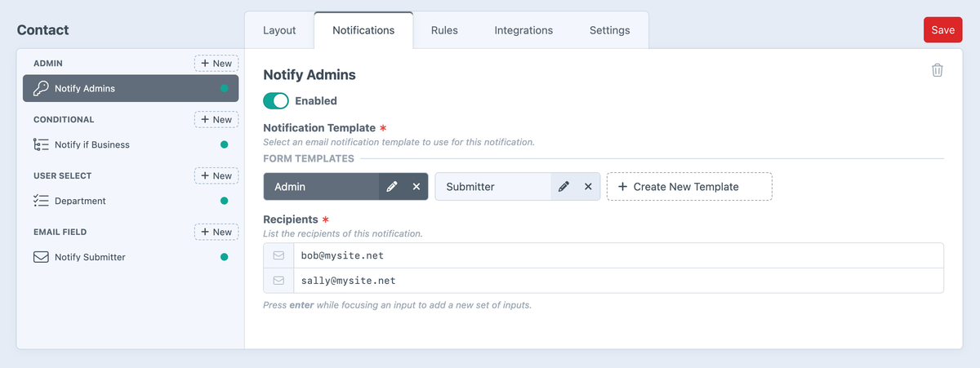Click the conditional icon beside Notify if Business

click(x=41, y=144)
